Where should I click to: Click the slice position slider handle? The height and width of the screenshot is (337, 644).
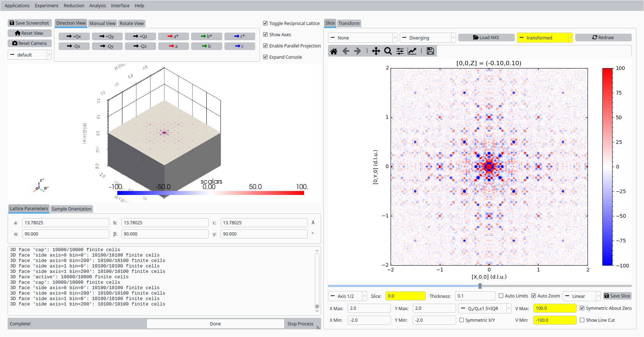pyautogui.click(x=480, y=286)
